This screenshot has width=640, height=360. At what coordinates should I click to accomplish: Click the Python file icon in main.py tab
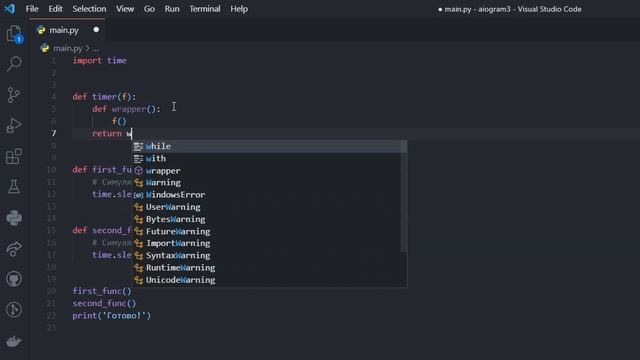[x=41, y=30]
